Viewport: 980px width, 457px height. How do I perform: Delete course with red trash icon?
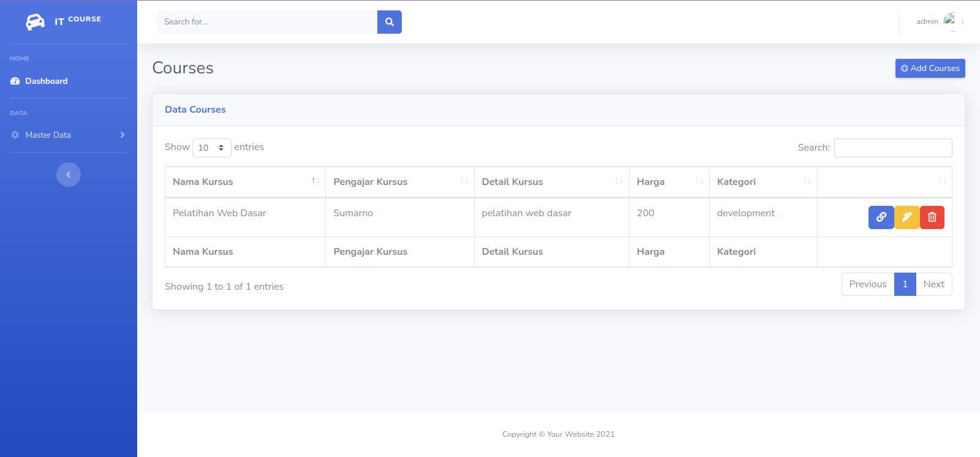tap(932, 217)
